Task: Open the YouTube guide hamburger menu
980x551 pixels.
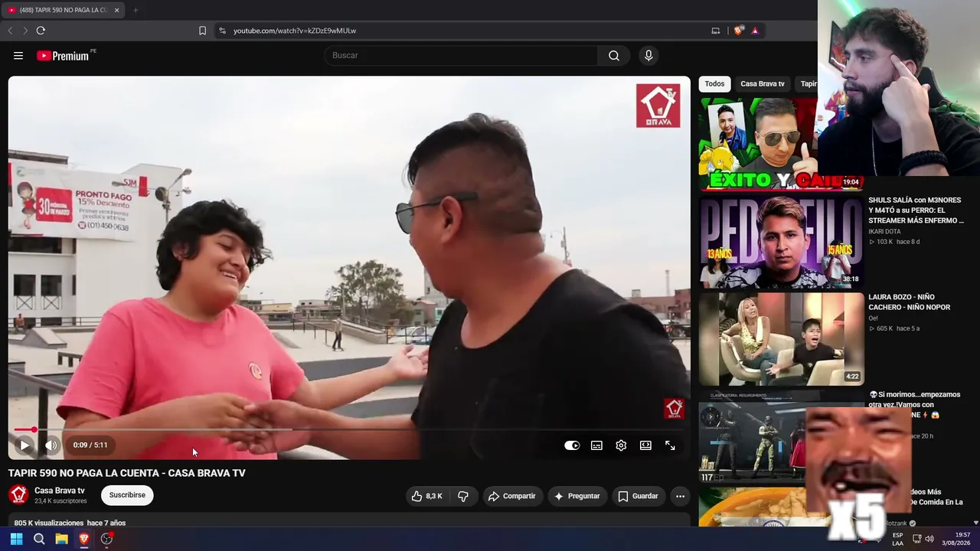Action: [x=18, y=55]
